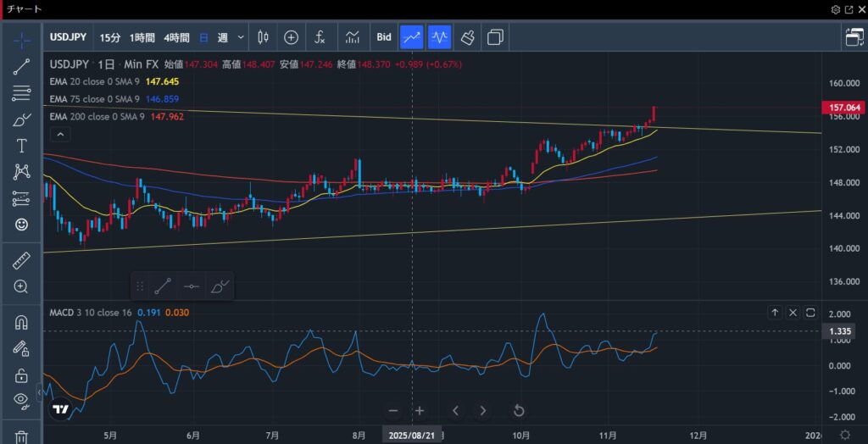Reset the chart view
Screen dimensions: 868x444
click(x=519, y=411)
